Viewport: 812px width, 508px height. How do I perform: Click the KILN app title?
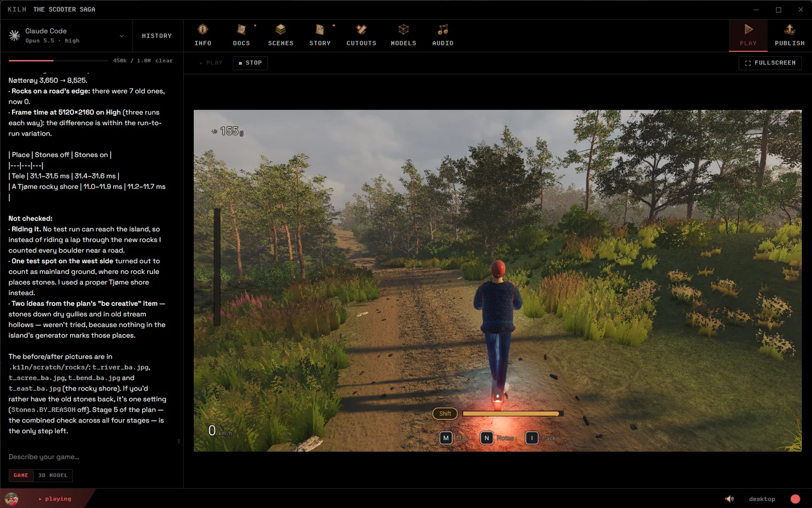click(x=17, y=10)
